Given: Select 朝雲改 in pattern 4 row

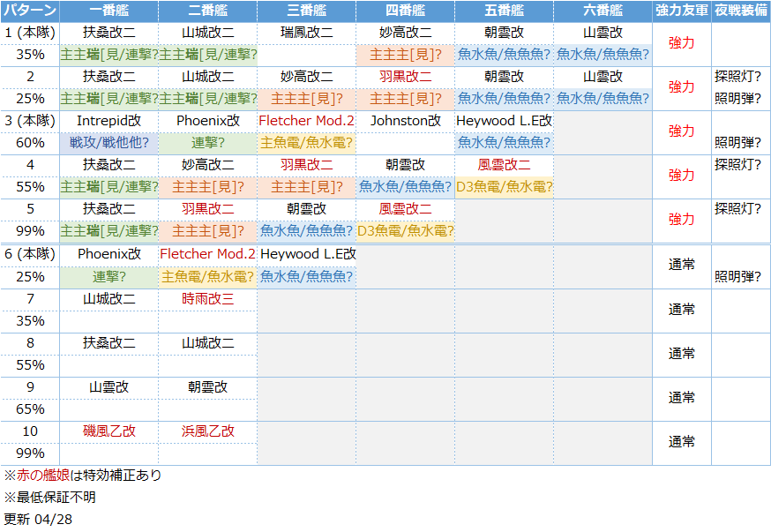Looking at the screenshot, I should coord(406,165).
